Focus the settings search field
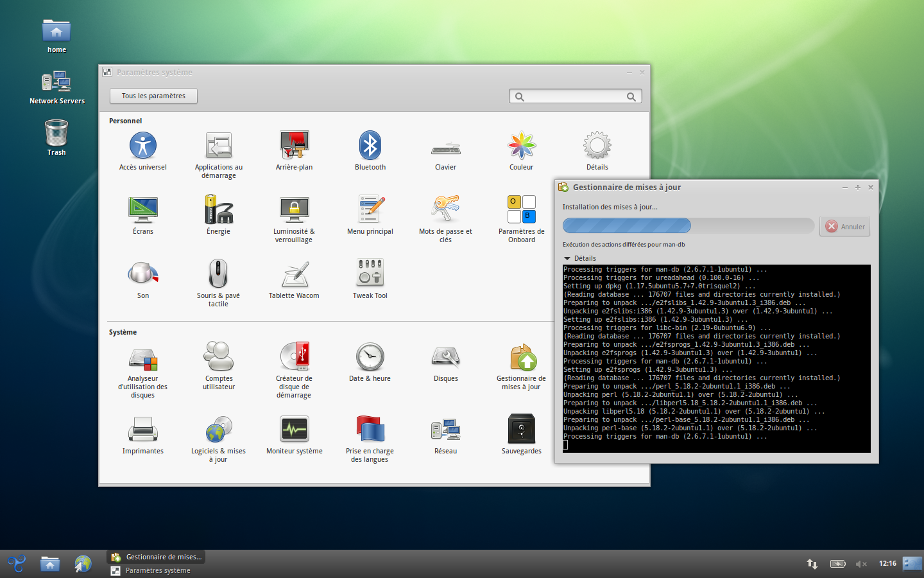The image size is (924, 578). coord(576,96)
